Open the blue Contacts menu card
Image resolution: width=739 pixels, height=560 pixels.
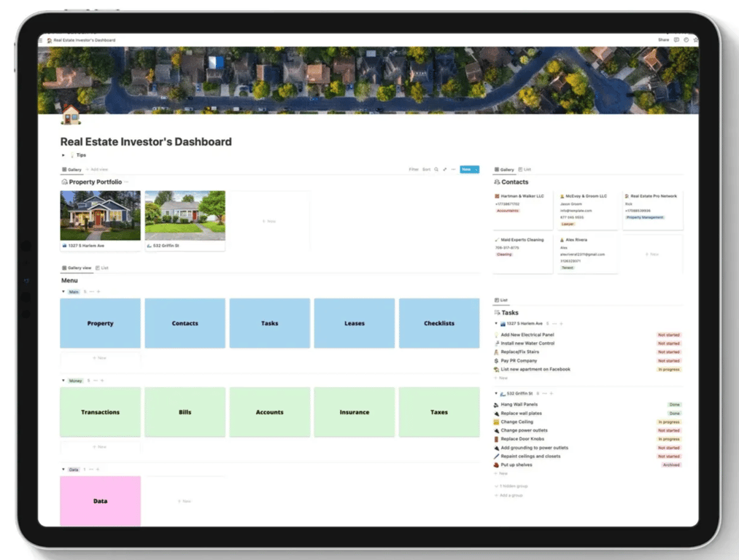click(x=185, y=323)
